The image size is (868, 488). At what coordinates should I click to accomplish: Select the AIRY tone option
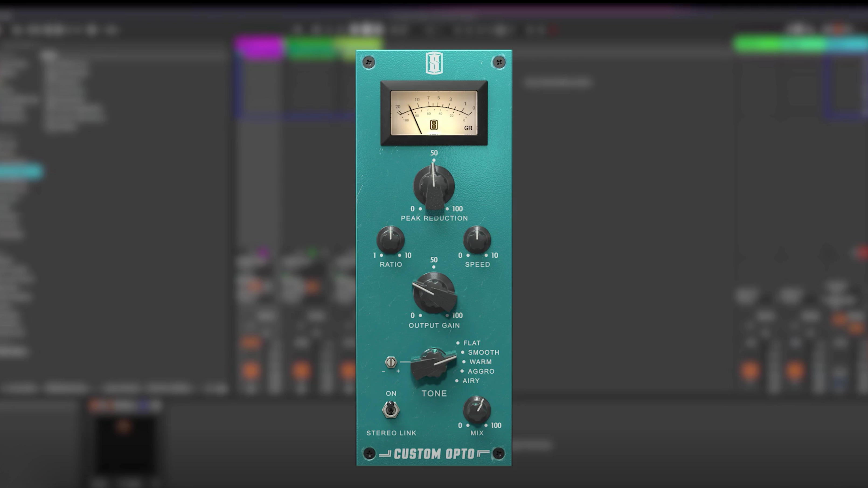[471, 381]
